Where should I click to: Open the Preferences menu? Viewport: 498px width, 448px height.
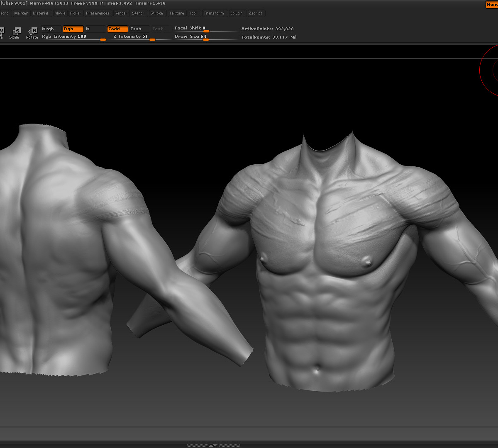pyautogui.click(x=98, y=13)
